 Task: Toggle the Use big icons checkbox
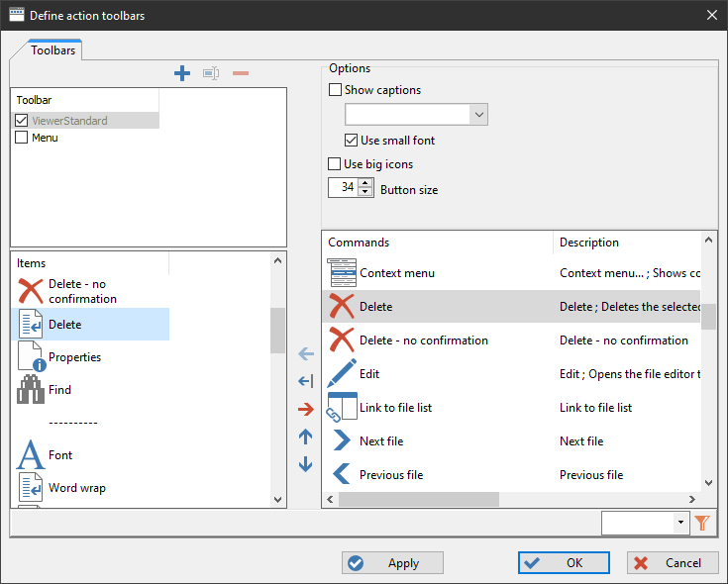click(335, 164)
